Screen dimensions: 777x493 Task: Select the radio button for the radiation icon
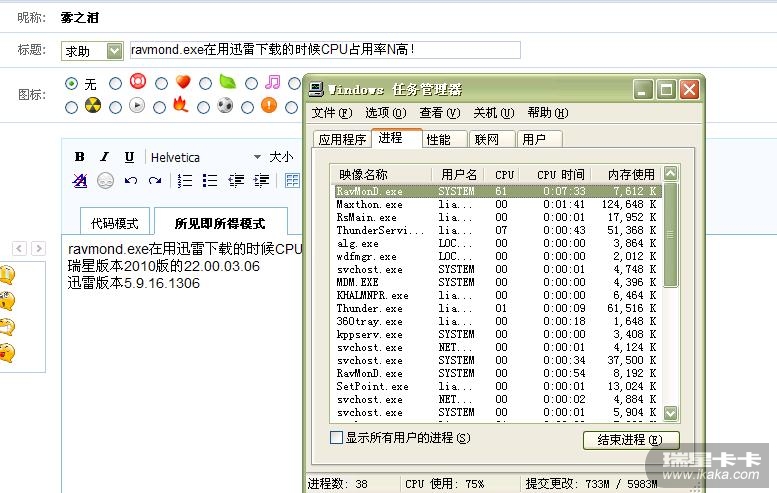(71, 107)
